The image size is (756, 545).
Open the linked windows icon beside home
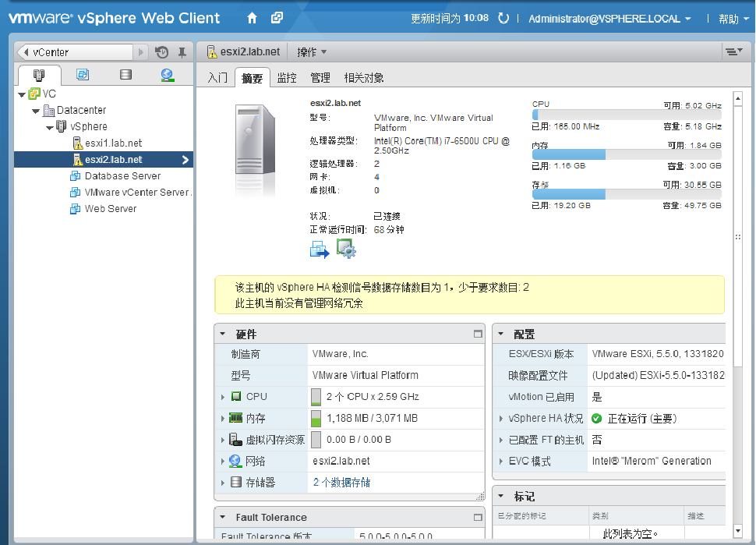(x=277, y=19)
